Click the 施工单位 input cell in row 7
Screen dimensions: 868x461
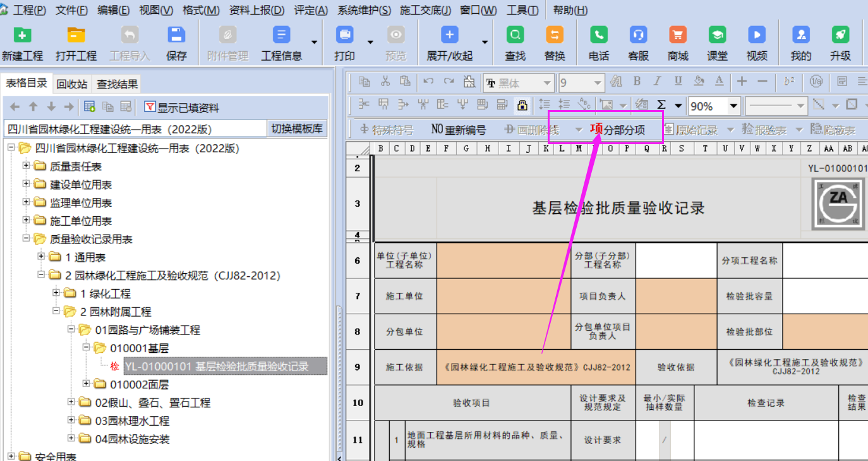[x=503, y=296]
